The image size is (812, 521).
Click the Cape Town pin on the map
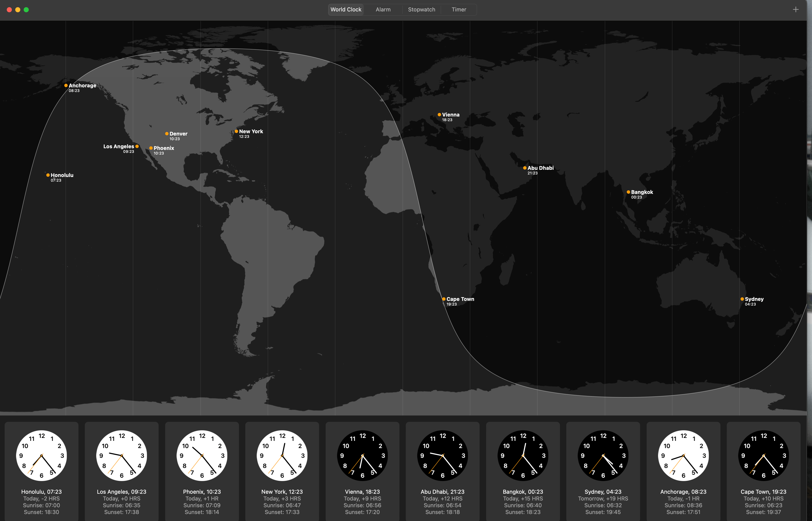[x=444, y=299]
